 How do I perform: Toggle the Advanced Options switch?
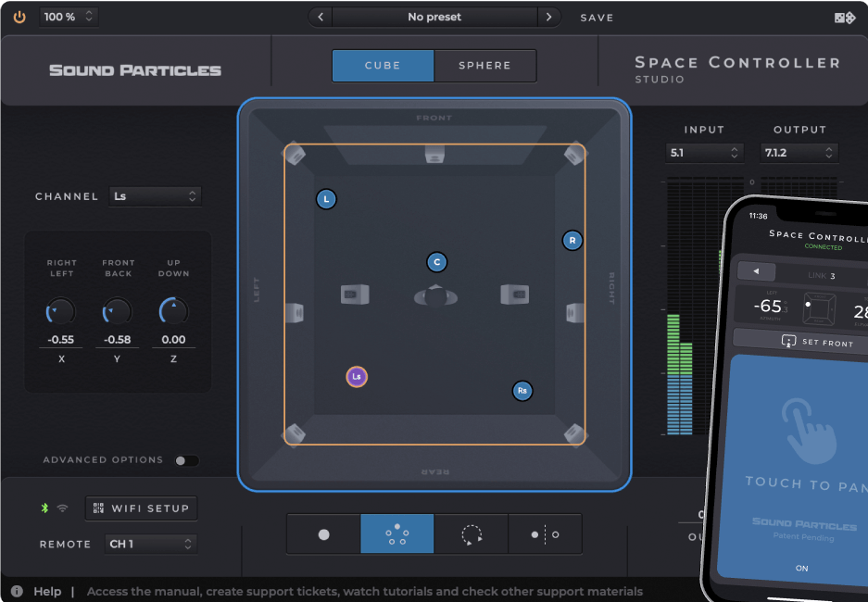(186, 460)
